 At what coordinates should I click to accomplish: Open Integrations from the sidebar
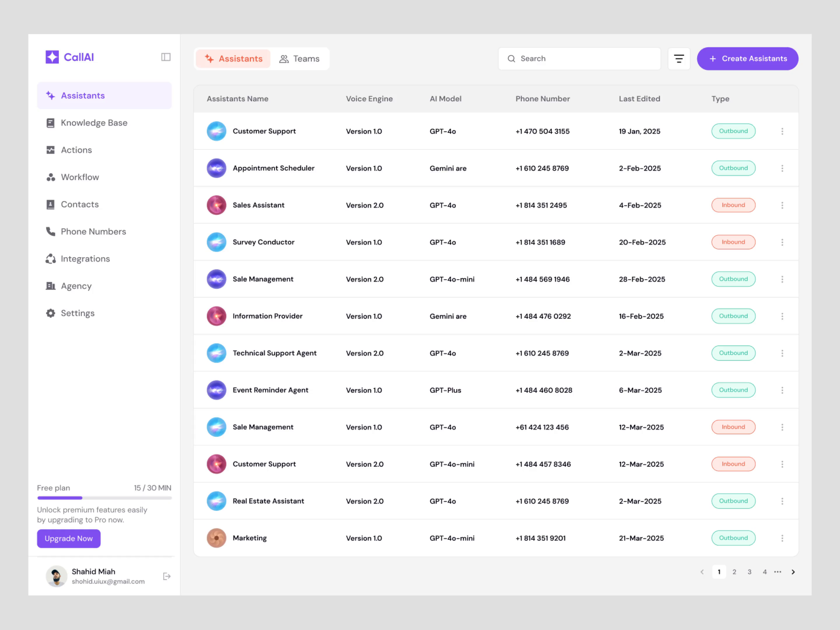pos(85,259)
